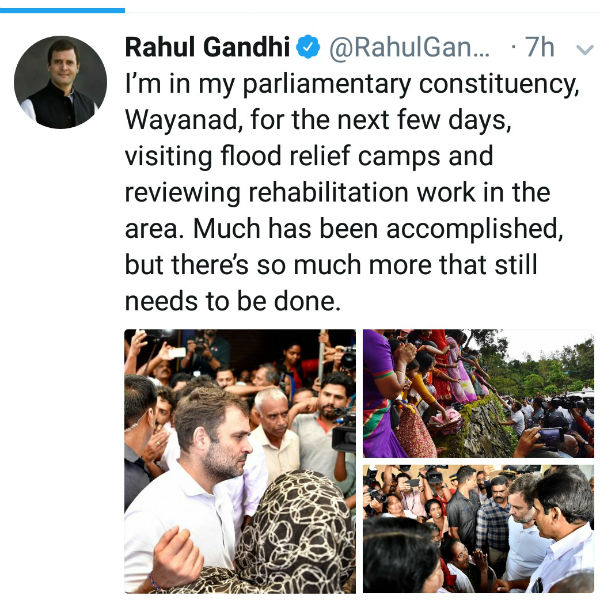Click 'reviewing rehabilitation work' text line
This screenshot has height=600, width=600.
coord(338,192)
